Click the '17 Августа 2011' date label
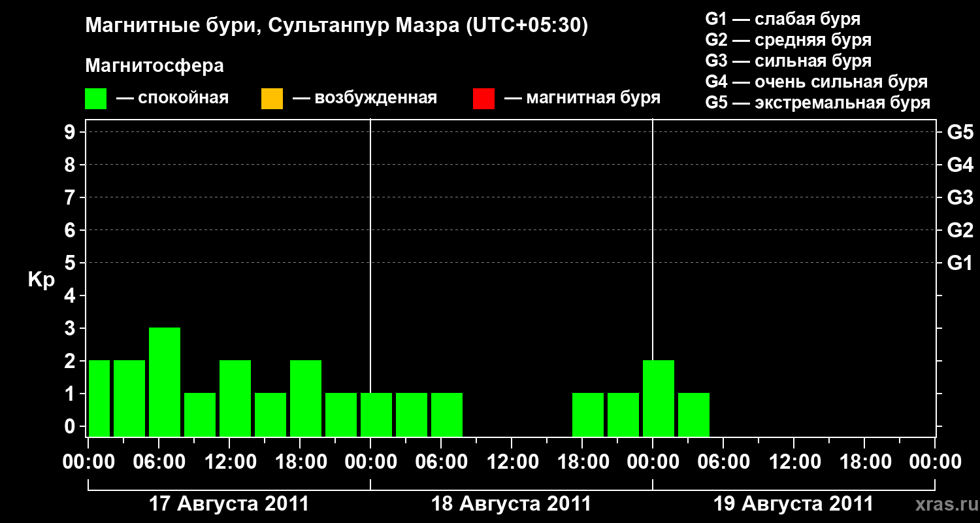980x523 pixels. pos(229,504)
